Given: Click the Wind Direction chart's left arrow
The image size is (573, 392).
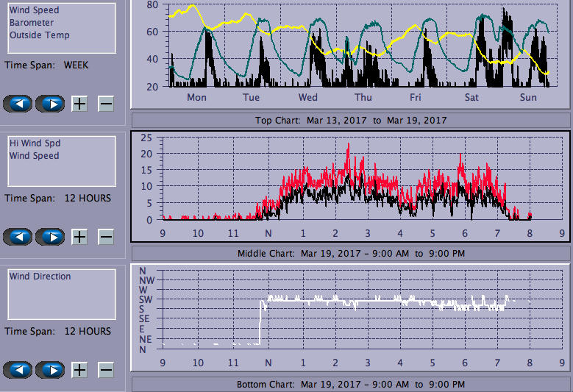Looking at the screenshot, I should pos(19,370).
